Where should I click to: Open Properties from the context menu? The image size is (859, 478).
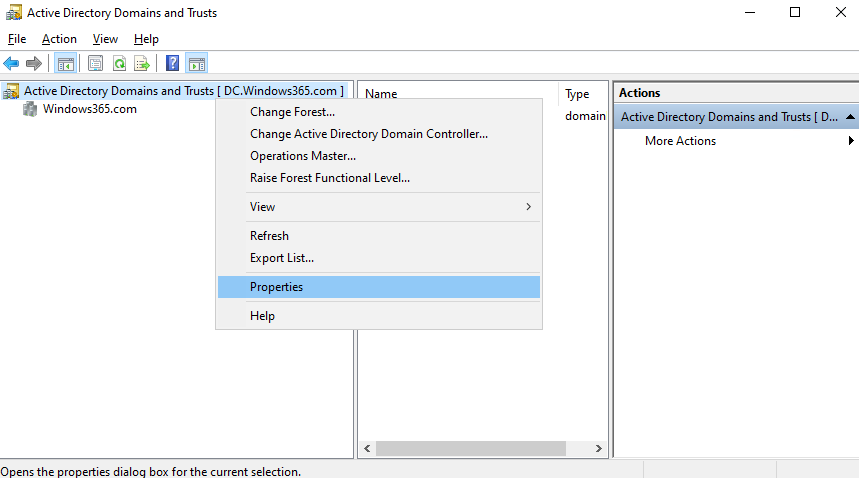pos(379,287)
